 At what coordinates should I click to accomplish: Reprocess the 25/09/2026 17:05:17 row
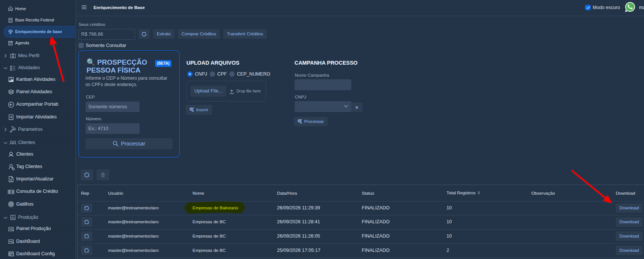[x=87, y=250]
